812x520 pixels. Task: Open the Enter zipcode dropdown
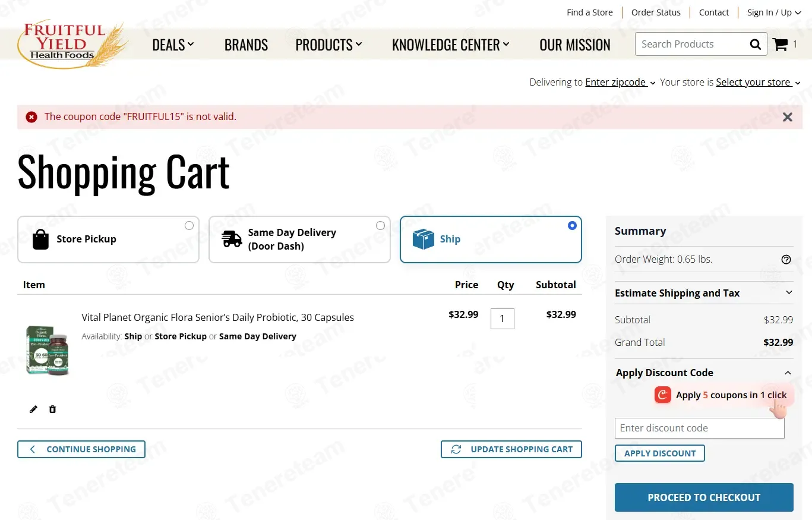coord(620,82)
